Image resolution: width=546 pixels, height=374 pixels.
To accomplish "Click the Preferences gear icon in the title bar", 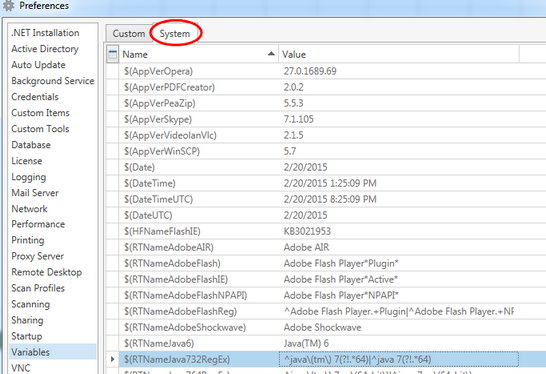I will (8, 6).
